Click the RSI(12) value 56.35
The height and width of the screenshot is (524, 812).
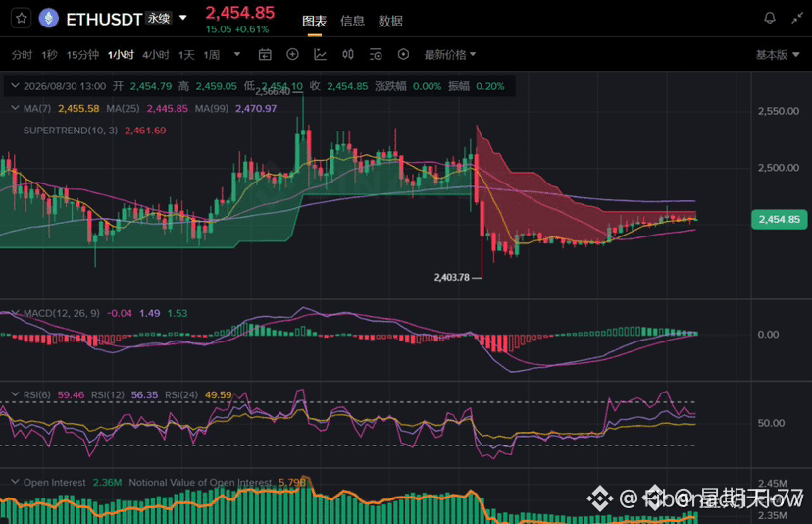click(144, 394)
